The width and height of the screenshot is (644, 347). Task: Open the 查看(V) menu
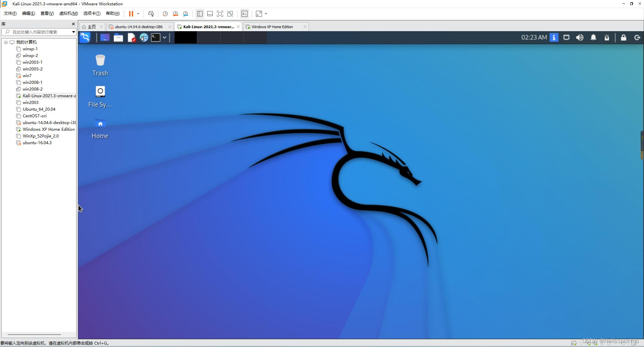pyautogui.click(x=47, y=13)
